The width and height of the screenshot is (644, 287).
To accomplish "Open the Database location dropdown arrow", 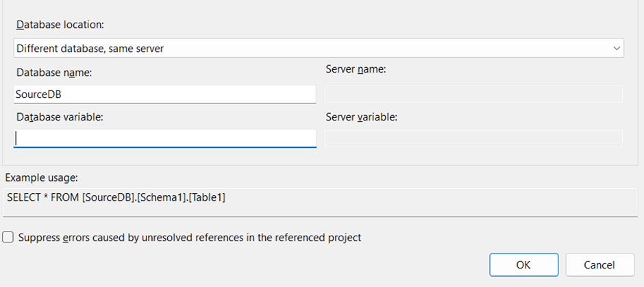I will pyautogui.click(x=617, y=49).
